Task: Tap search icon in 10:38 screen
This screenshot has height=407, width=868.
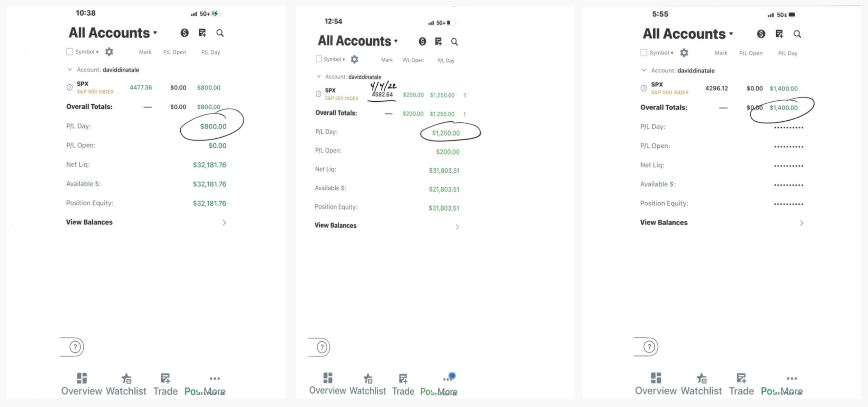Action: tap(220, 33)
